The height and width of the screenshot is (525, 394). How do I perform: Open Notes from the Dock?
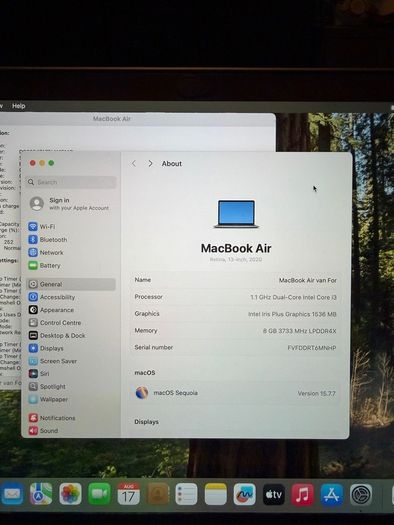pos(216,494)
